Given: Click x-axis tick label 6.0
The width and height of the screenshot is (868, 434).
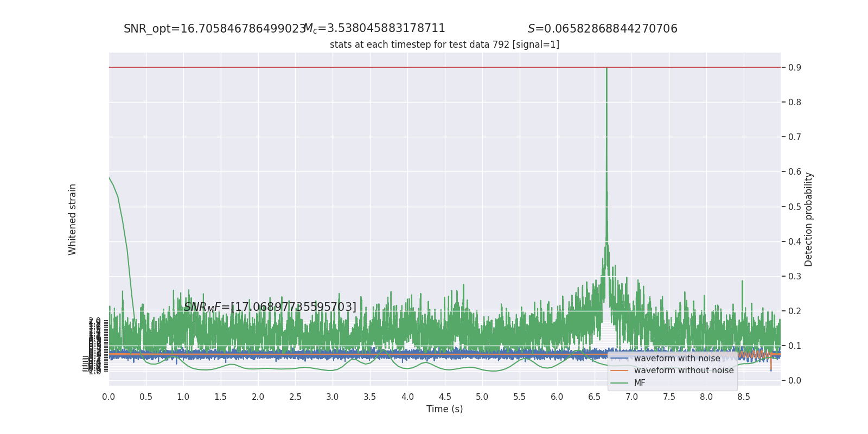Looking at the screenshot, I should 557,397.
